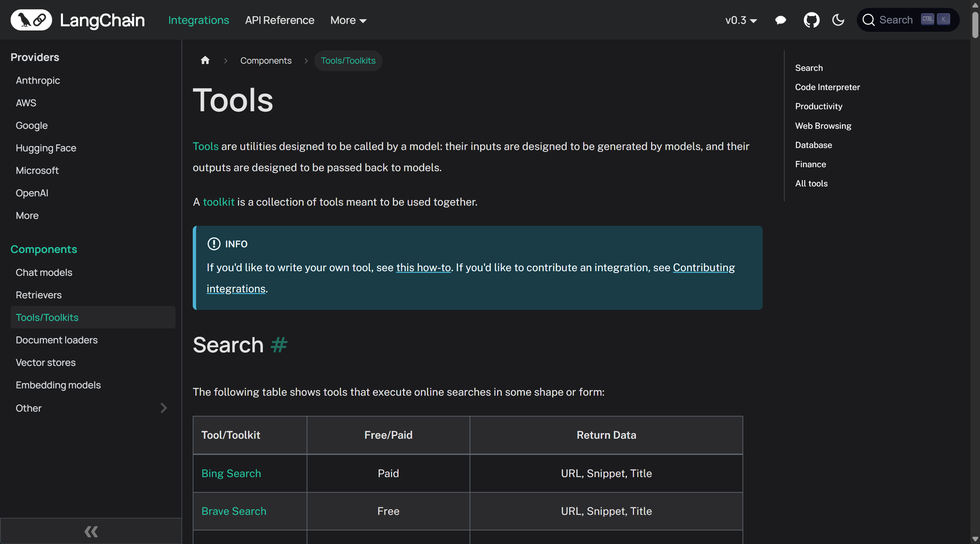
Task: Open the chat bubble icon in navbar
Action: pyautogui.click(x=780, y=20)
